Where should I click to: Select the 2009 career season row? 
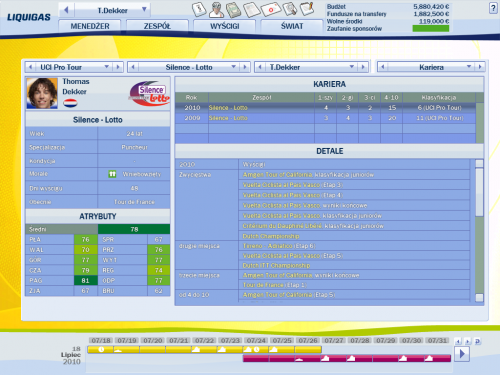(325, 118)
